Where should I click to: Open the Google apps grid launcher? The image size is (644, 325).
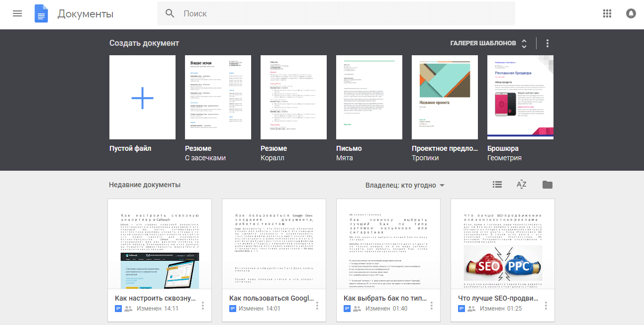607,13
